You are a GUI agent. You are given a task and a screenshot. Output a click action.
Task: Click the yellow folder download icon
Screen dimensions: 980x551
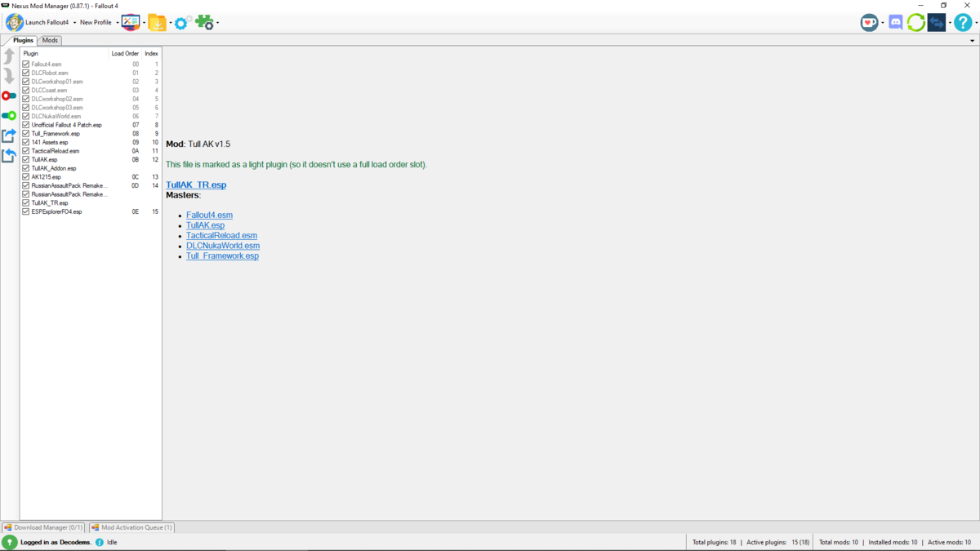tap(157, 23)
